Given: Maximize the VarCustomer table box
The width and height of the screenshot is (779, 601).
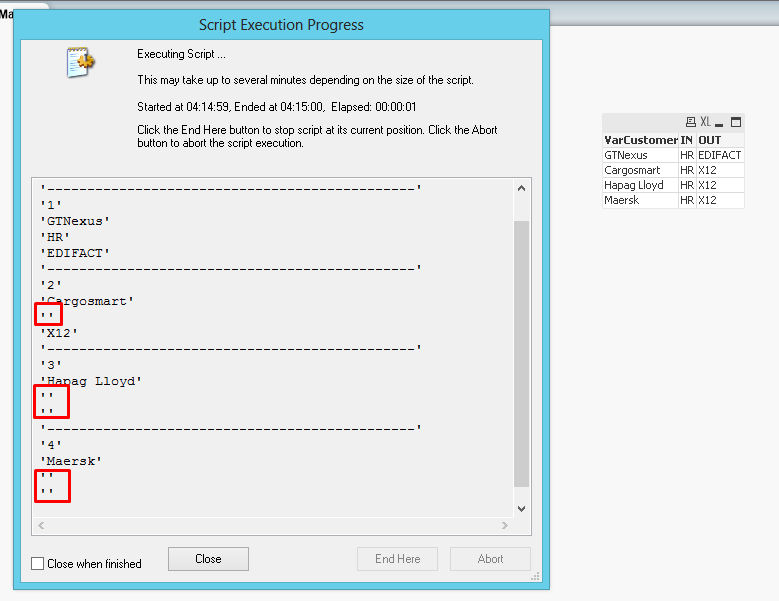Looking at the screenshot, I should [x=736, y=122].
